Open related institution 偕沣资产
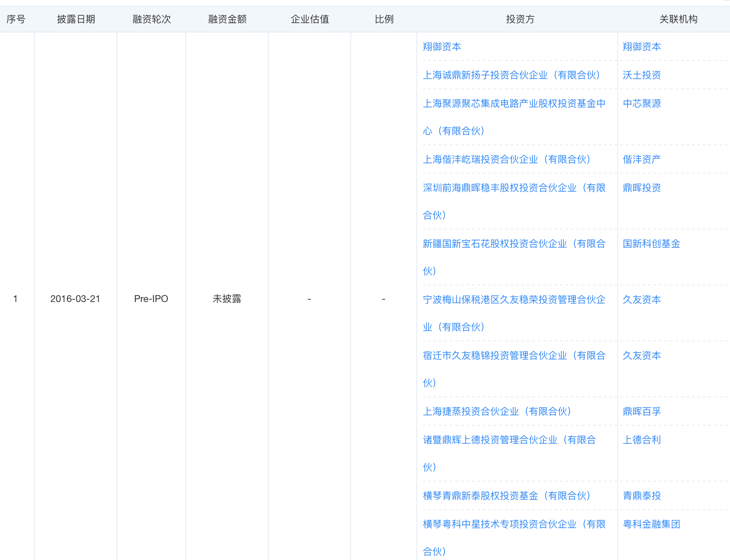This screenshot has width=730, height=560. click(642, 159)
